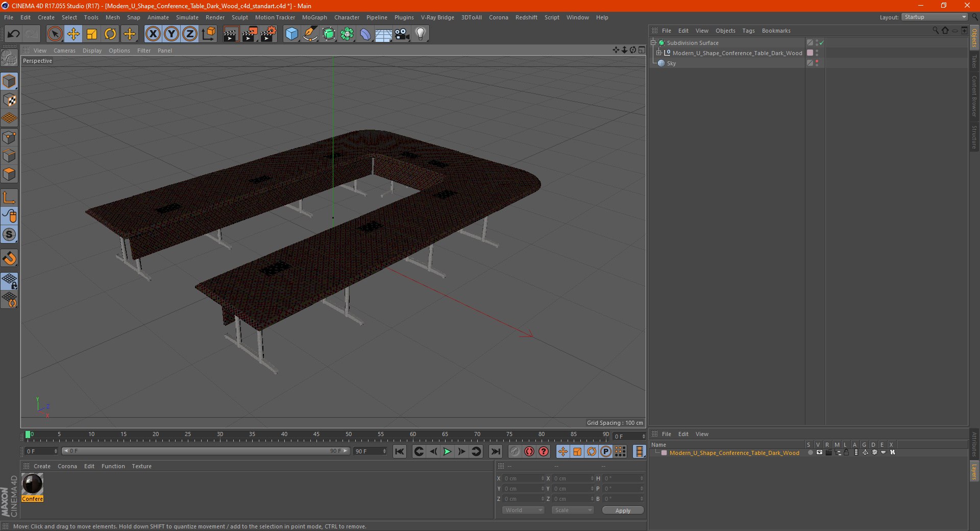This screenshot has height=531, width=980.
Task: Add Subdivision Surface generator
Action: (x=329, y=34)
